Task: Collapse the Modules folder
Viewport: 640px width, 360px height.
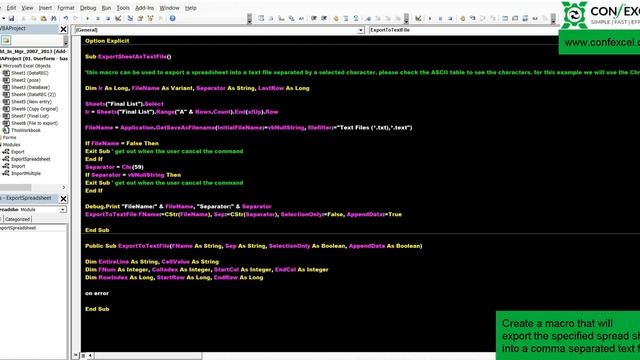Action: 11,144
